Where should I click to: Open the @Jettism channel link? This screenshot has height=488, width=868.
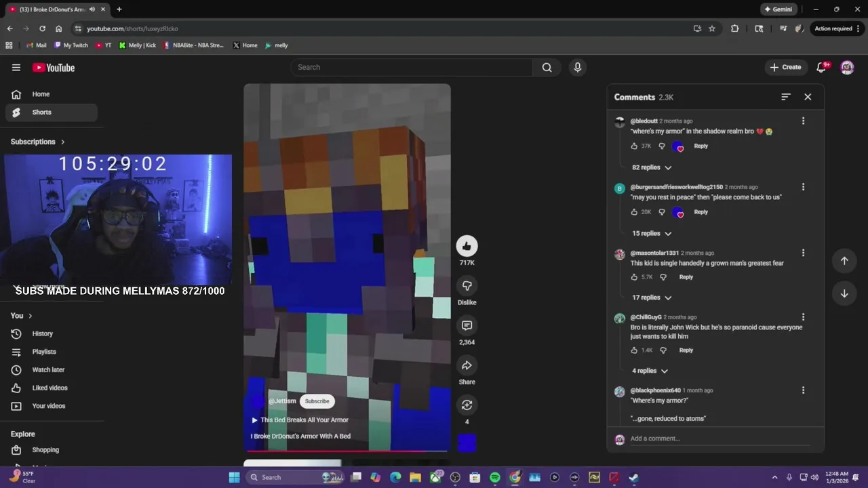282,401
